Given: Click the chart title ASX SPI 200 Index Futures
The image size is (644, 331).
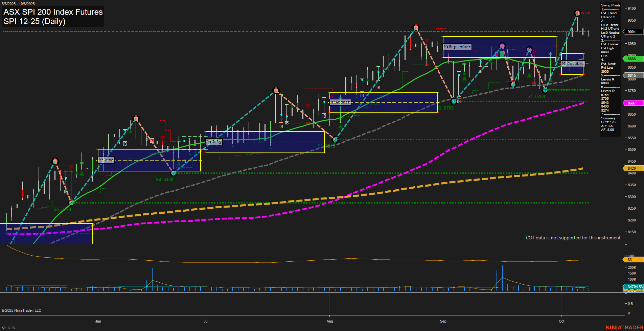Looking at the screenshot, I should (53, 12).
